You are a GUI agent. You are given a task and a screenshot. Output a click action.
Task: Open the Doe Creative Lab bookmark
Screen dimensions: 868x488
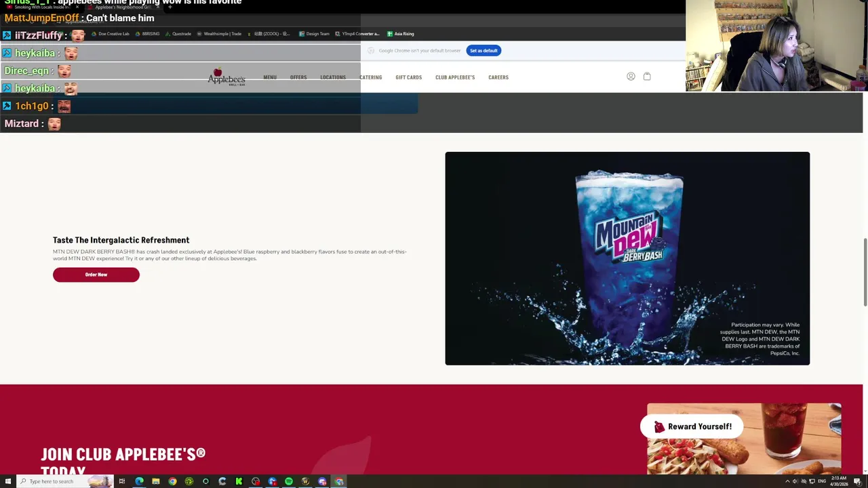coord(110,34)
